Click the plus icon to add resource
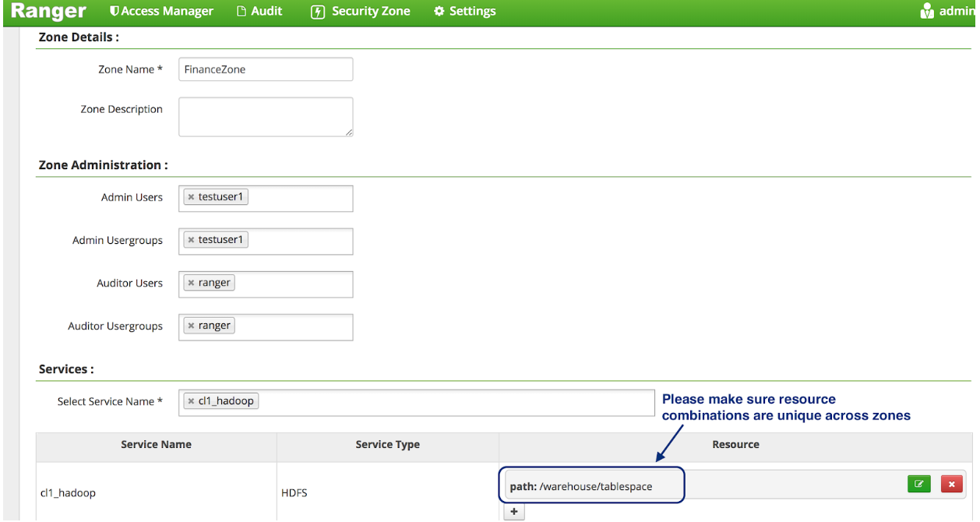The image size is (980, 522). (514, 512)
